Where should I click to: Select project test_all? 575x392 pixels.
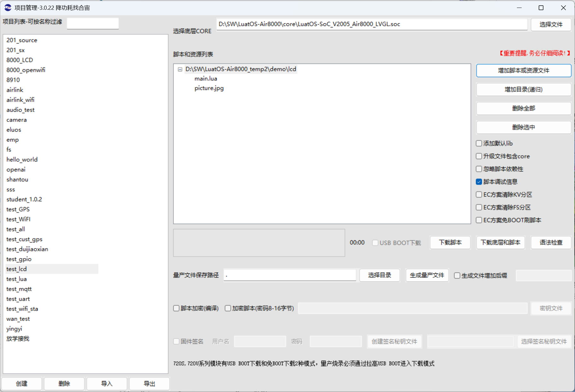[x=16, y=229]
